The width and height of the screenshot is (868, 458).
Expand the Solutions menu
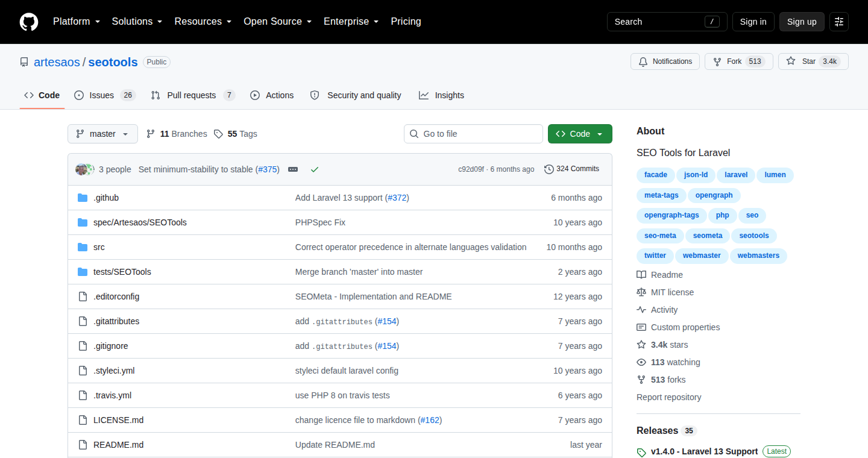coord(137,22)
